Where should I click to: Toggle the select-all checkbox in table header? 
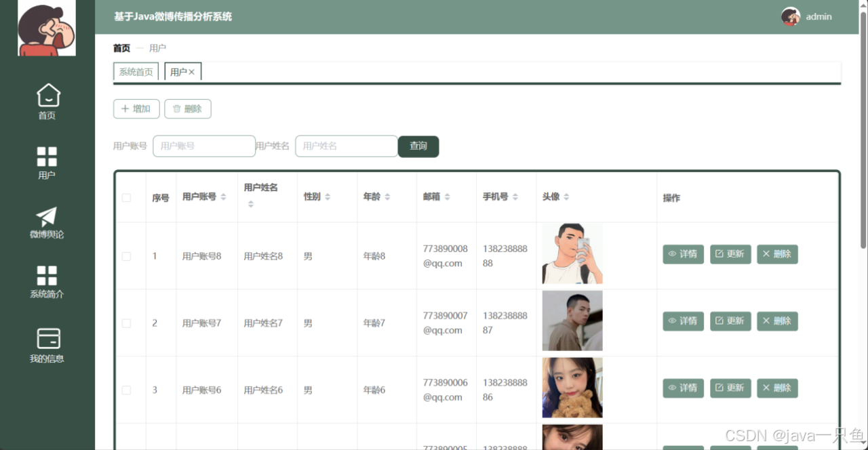click(126, 198)
